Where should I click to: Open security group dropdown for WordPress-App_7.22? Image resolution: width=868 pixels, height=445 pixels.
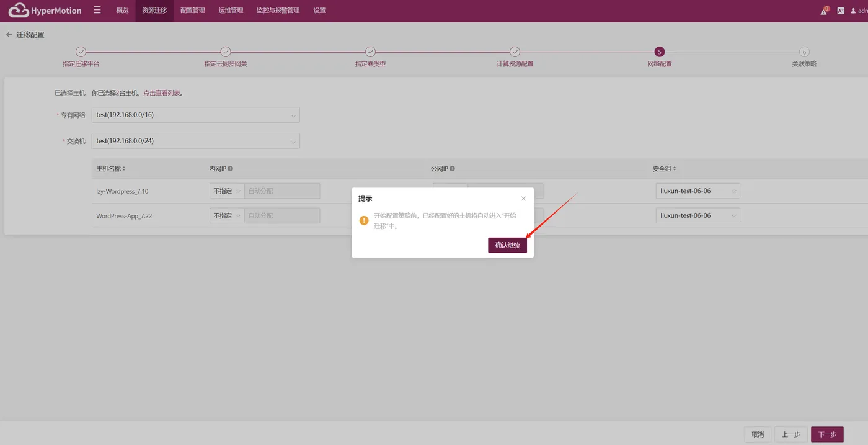(698, 215)
